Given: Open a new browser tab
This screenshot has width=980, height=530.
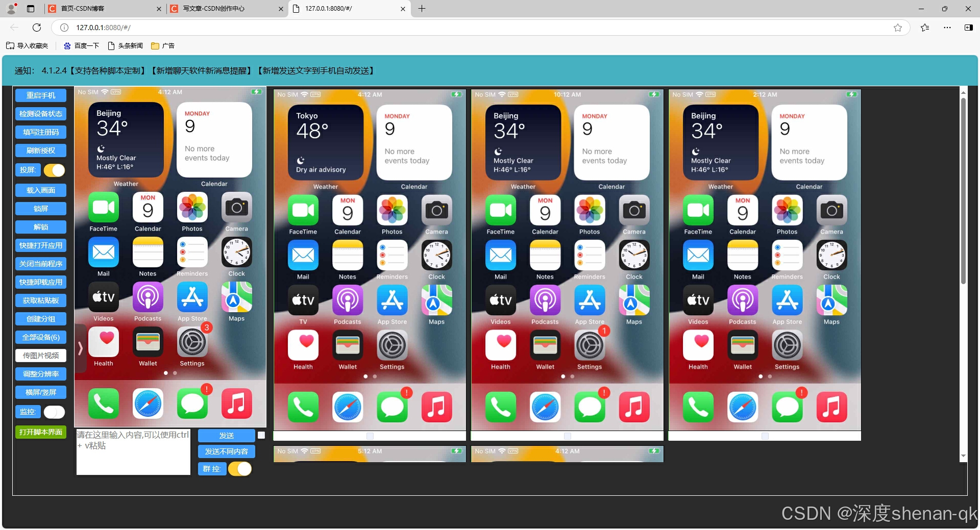Looking at the screenshot, I should click(422, 9).
